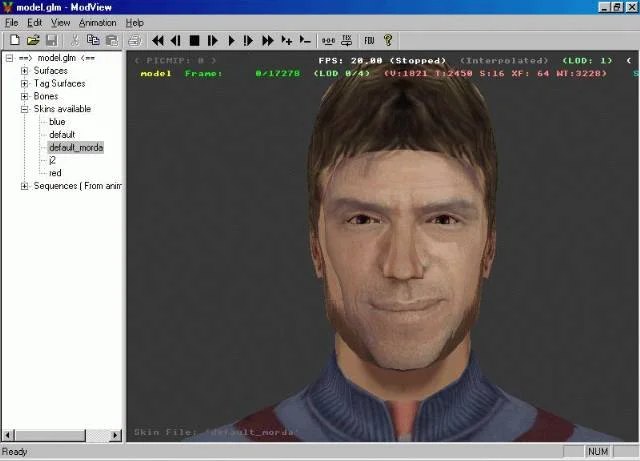640x461 pixels.
Task: Click the New file toolbar icon
Action: click(x=15, y=40)
